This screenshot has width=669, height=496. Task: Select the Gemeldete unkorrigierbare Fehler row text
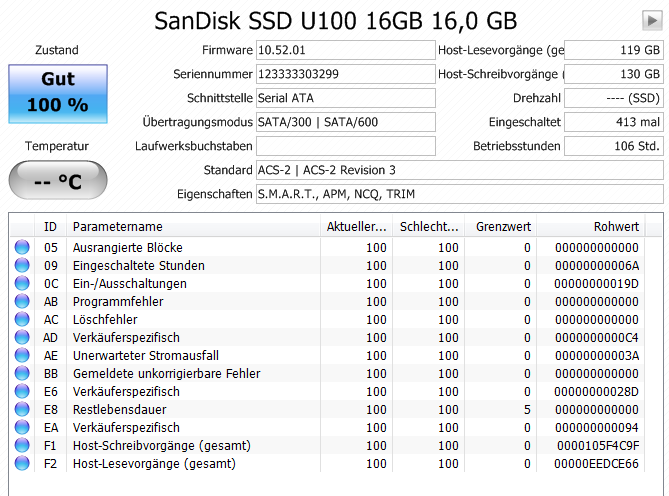point(166,373)
